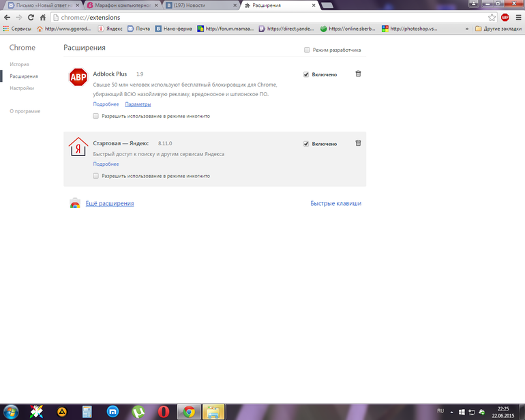This screenshot has height=420, width=525.
Task: Delete Adblock Plus with trash icon
Action: pyautogui.click(x=358, y=74)
